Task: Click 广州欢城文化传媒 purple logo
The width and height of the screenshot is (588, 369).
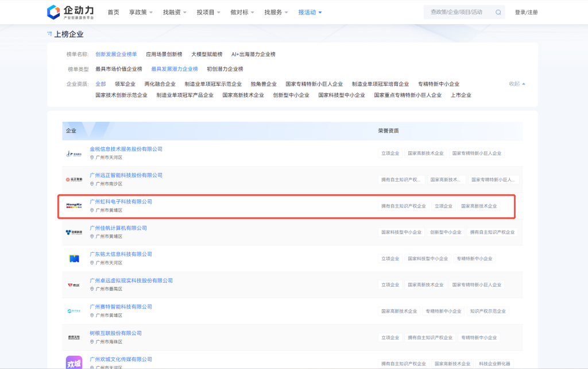Action: (x=74, y=362)
